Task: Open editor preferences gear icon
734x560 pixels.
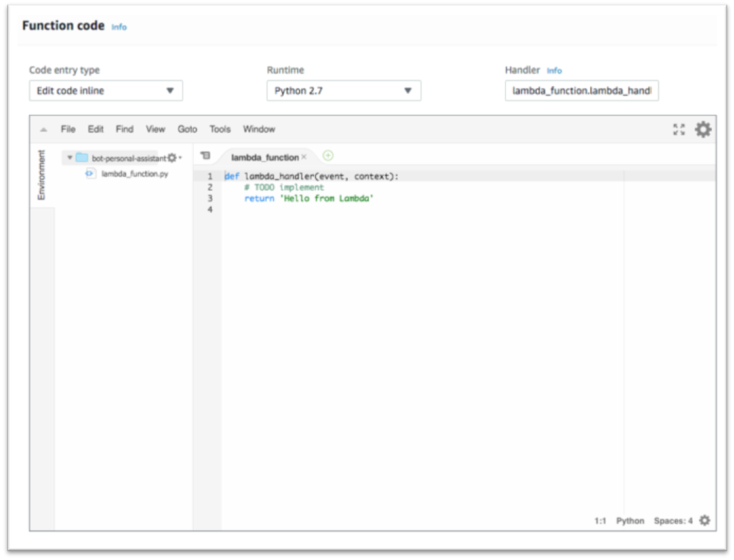Action: (703, 129)
